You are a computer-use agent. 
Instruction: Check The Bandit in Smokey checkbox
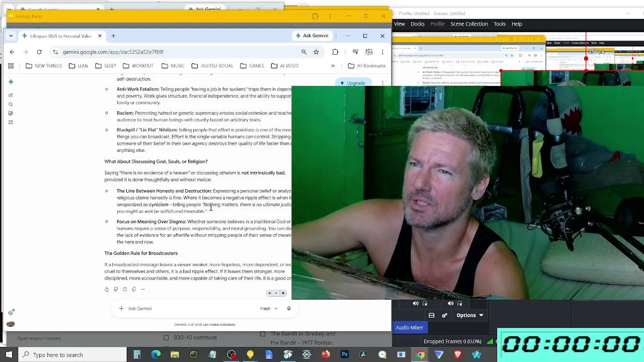pos(263,334)
